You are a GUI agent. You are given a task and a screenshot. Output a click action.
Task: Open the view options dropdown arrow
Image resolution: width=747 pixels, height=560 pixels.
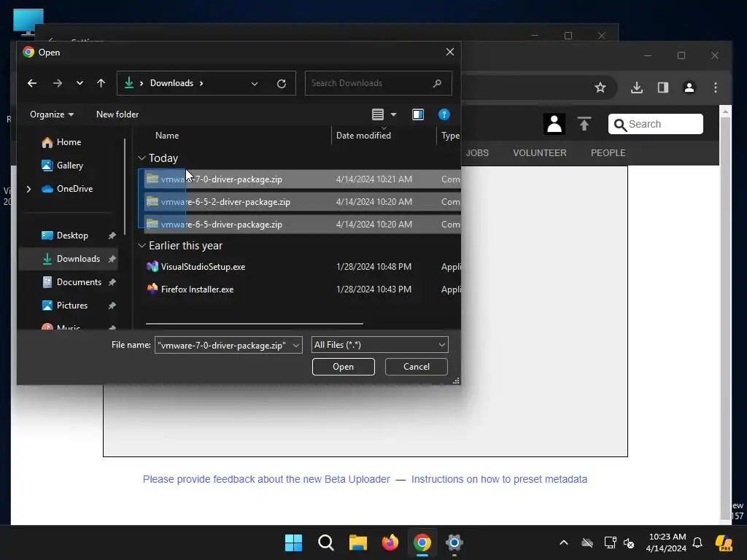[393, 114]
